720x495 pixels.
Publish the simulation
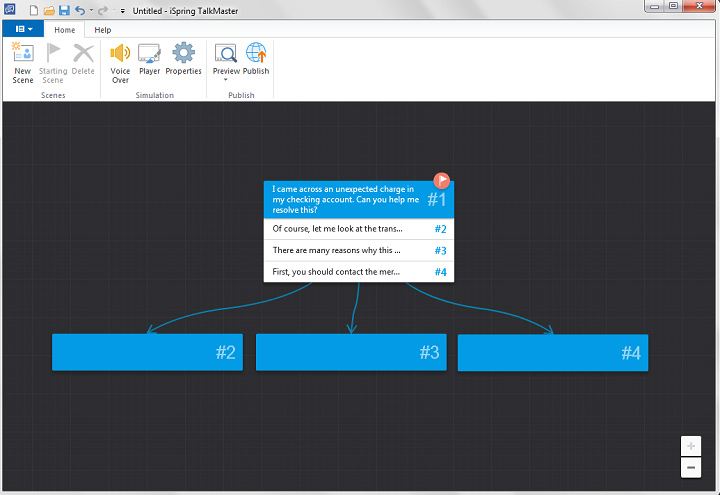256,59
